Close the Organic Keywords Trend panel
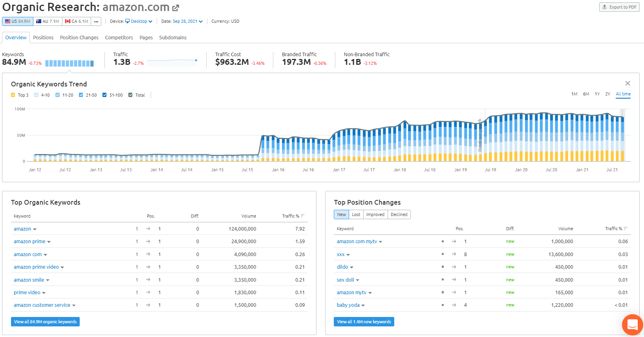 tap(628, 83)
